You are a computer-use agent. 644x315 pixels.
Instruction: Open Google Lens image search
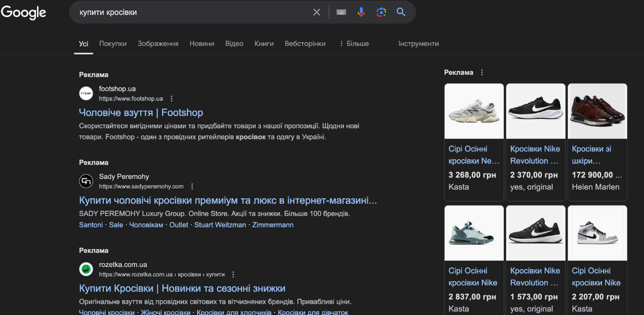381,12
